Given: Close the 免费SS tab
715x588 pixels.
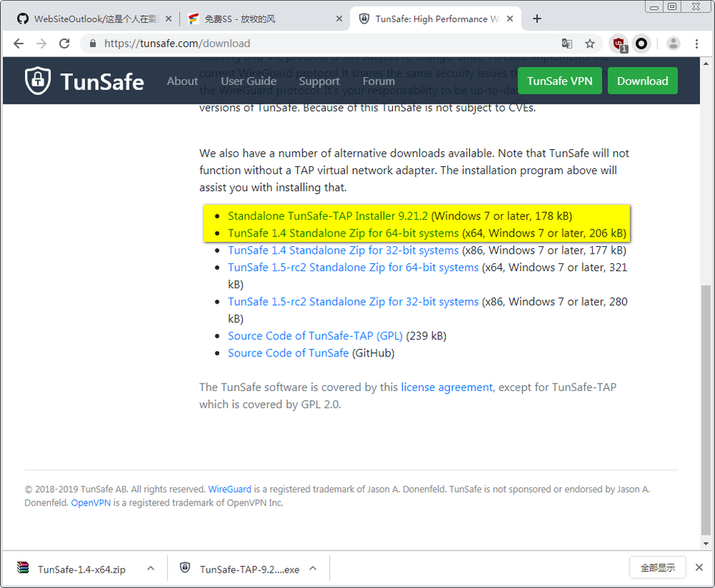Looking at the screenshot, I should coord(339,18).
